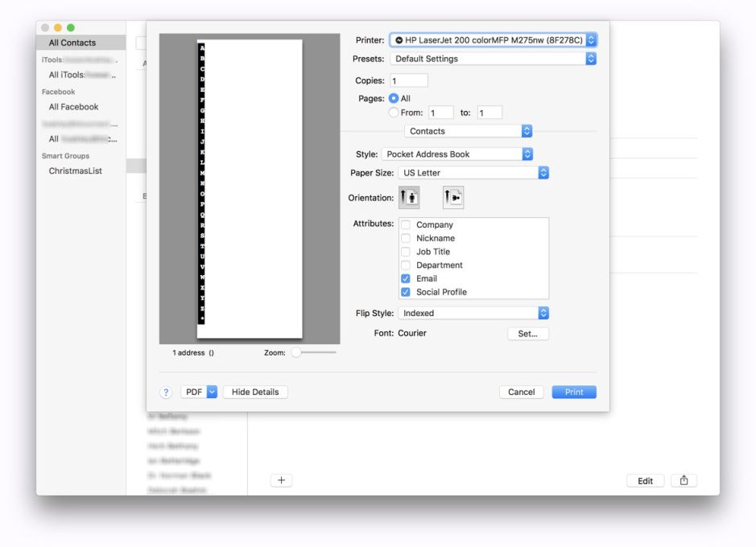Check the Nickname attribute
The image size is (756, 547).
tap(406, 238)
